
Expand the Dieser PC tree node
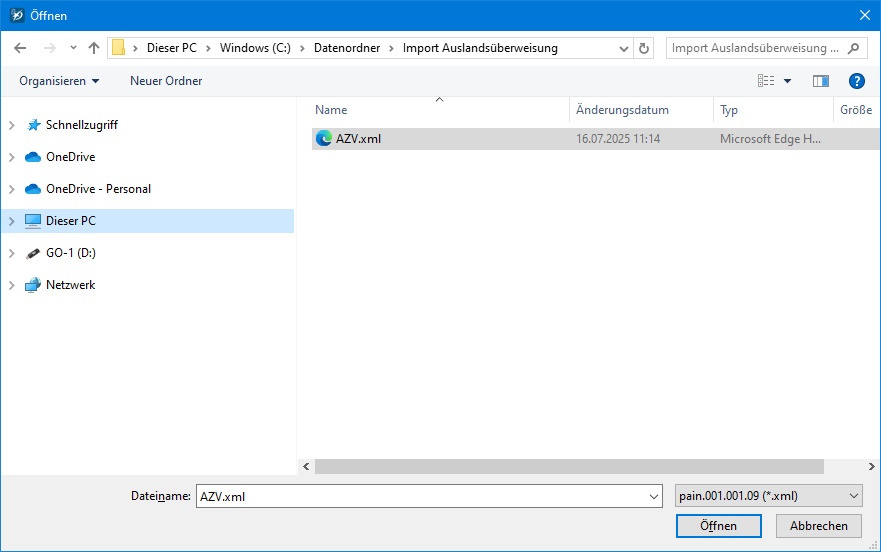12,221
